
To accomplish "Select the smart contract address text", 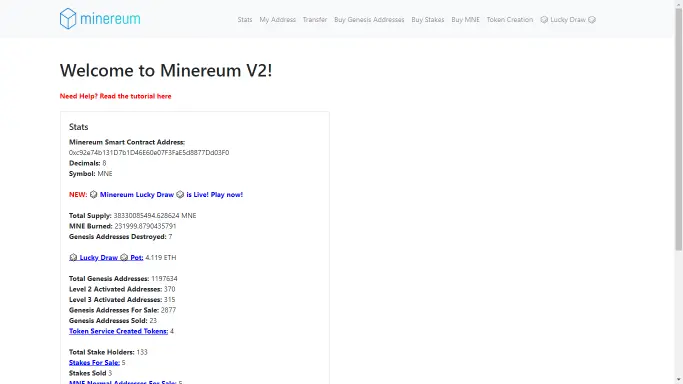I will (x=149, y=152).
